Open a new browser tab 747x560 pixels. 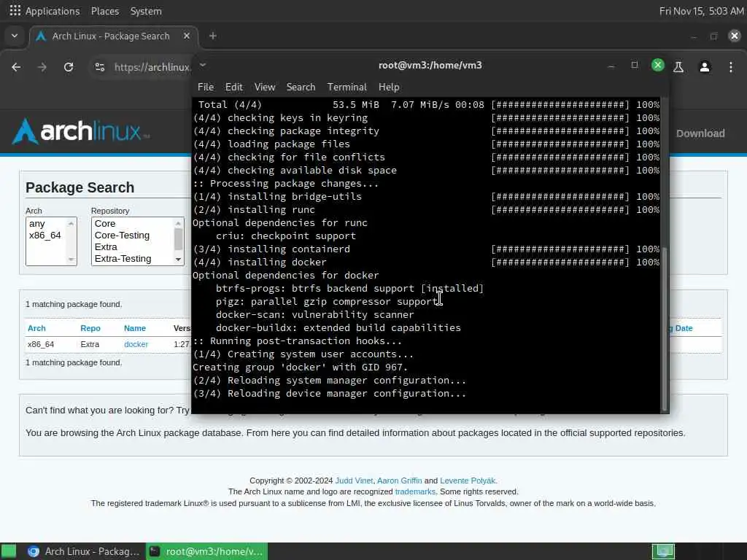[x=212, y=36]
